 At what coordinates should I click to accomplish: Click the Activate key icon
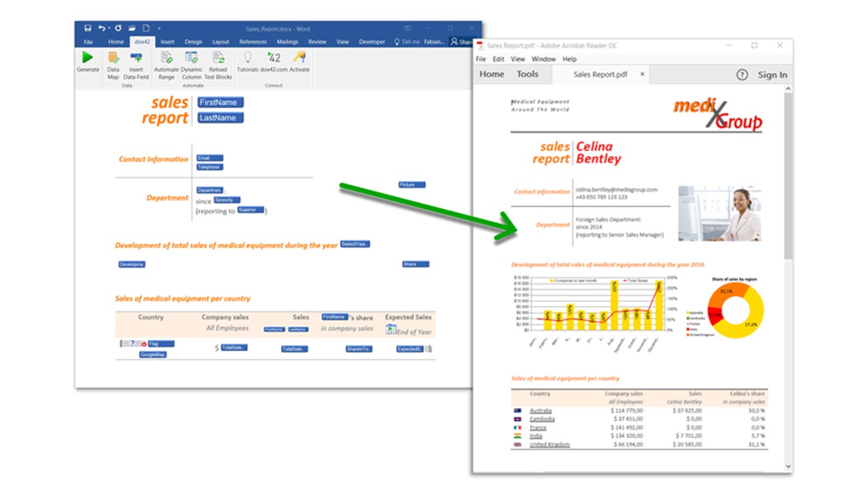point(300,57)
